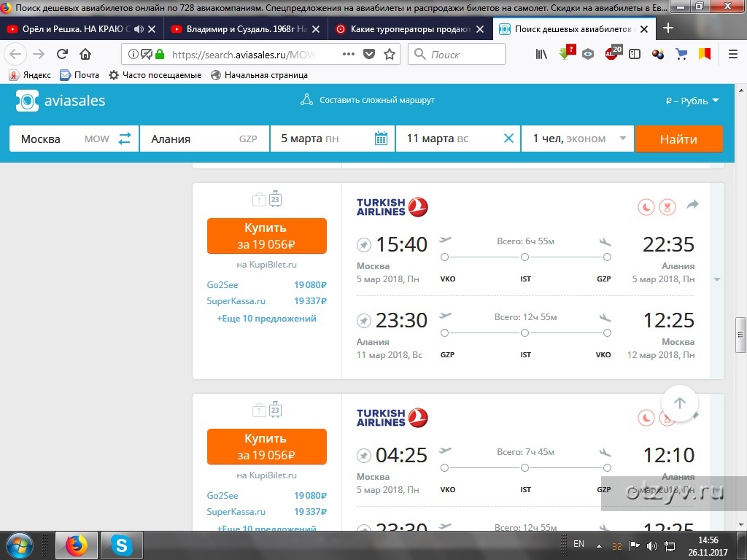Click the baggage 23 kg icon on the 15:40 ticket
The height and width of the screenshot is (560, 747).
coord(275,198)
